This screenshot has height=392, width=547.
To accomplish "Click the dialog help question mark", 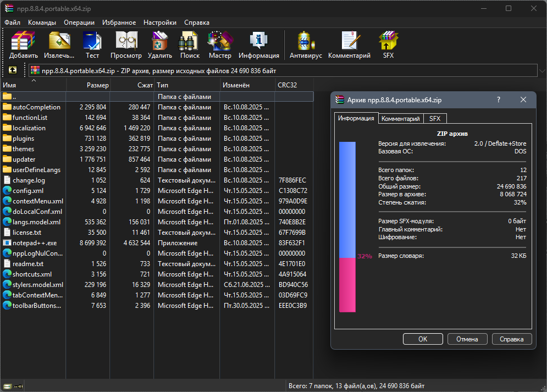I will click(x=499, y=100).
